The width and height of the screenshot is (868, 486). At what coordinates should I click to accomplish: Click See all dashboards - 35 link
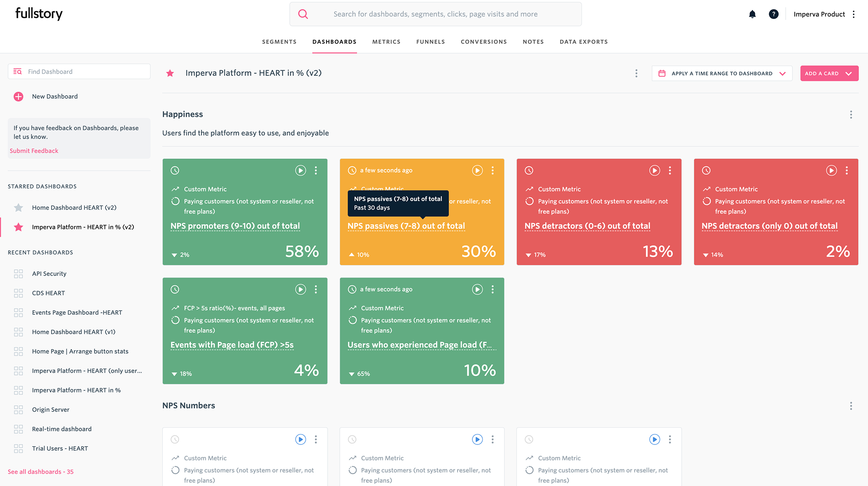click(41, 472)
